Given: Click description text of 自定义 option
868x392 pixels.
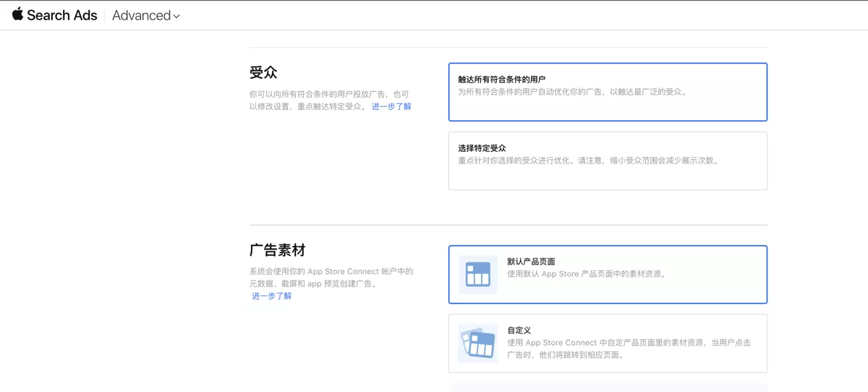Looking at the screenshot, I should [628, 349].
